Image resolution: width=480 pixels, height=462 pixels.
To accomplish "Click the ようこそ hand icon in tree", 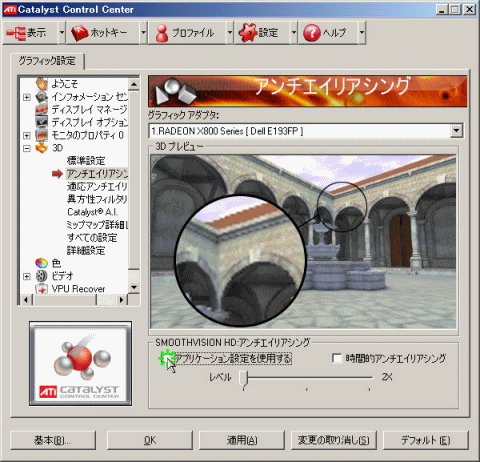I will click(x=42, y=84).
